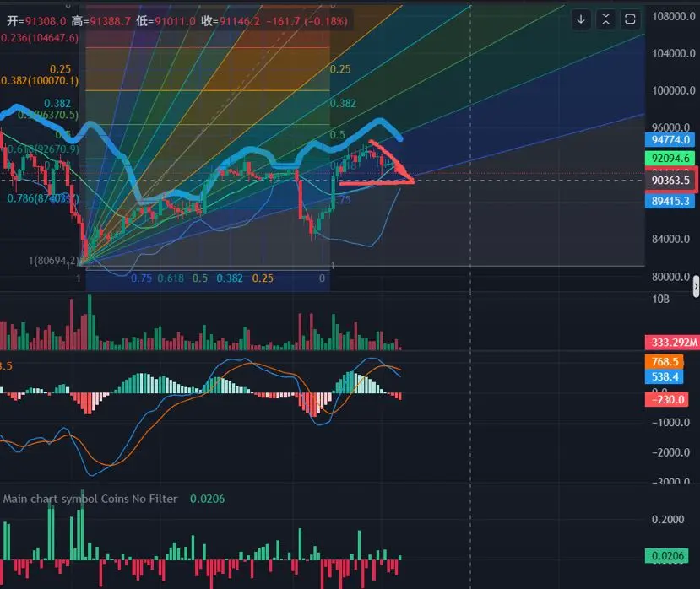Click the -1000.0 MACD axis label
The width and height of the screenshot is (700, 589).
670,422
